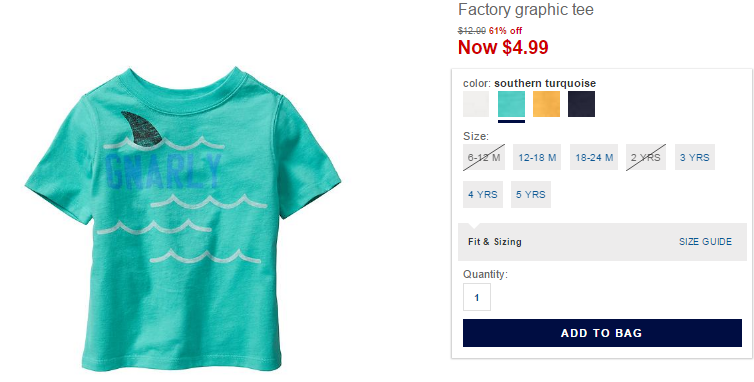Select size 12-18 M

[x=537, y=157]
